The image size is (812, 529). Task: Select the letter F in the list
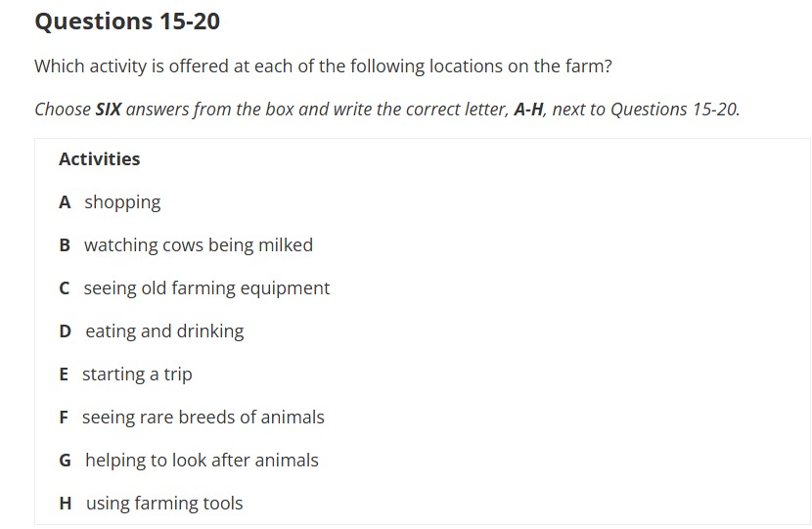point(64,418)
